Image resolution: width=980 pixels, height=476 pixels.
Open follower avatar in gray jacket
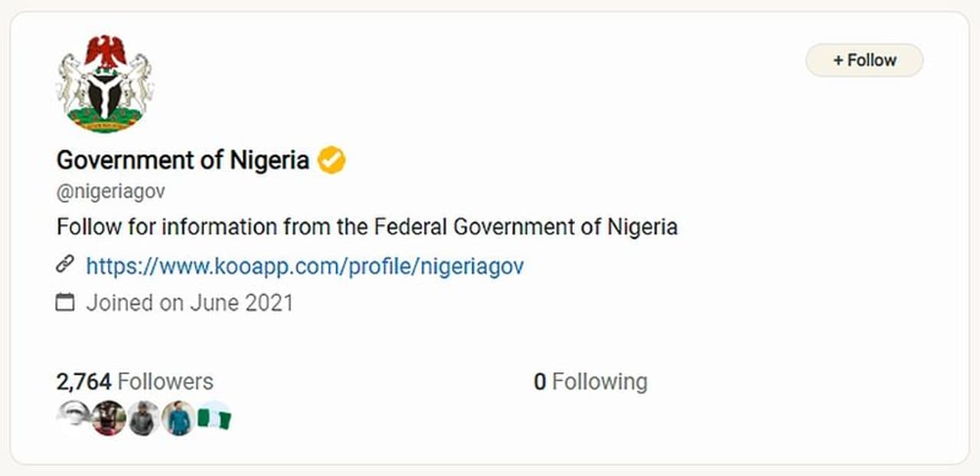(143, 419)
